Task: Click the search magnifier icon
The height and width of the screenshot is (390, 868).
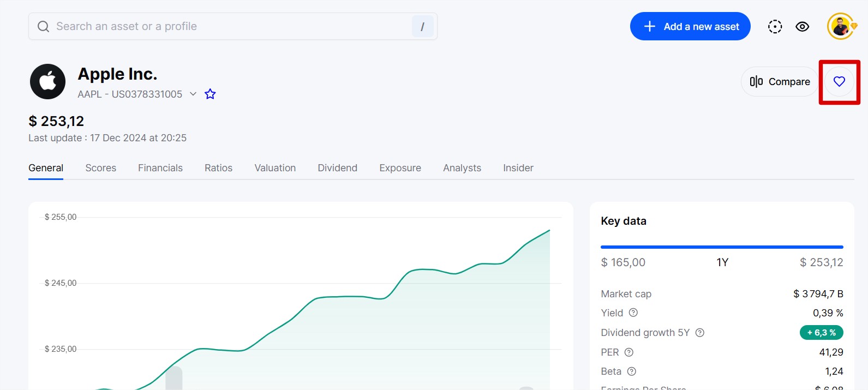Action: tap(43, 26)
